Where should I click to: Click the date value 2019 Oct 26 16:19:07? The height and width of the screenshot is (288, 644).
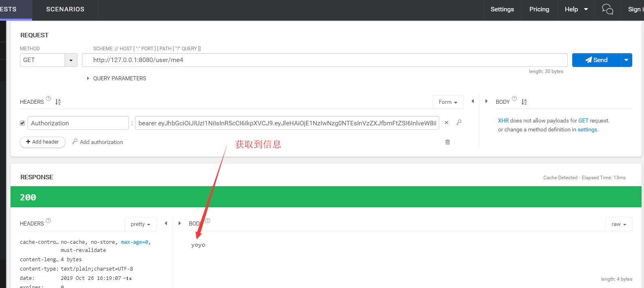pos(91,278)
